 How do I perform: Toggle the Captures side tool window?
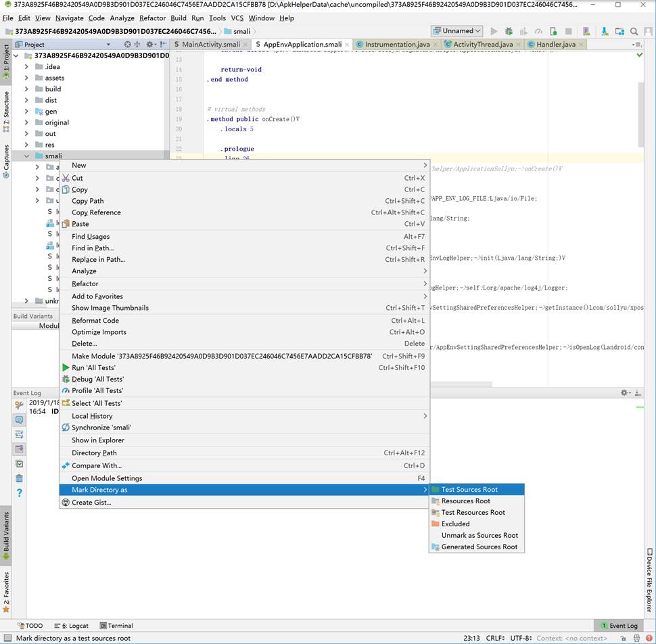pos(6,161)
